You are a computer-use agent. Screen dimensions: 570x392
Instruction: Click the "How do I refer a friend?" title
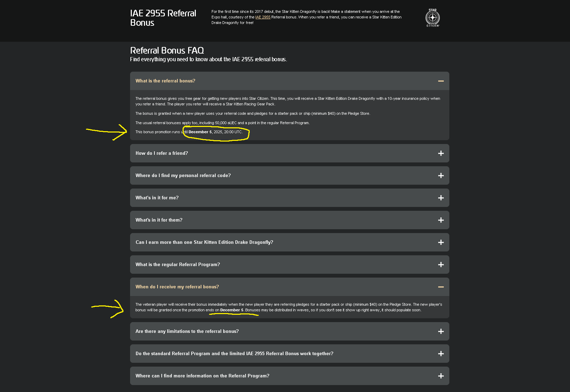click(x=162, y=153)
